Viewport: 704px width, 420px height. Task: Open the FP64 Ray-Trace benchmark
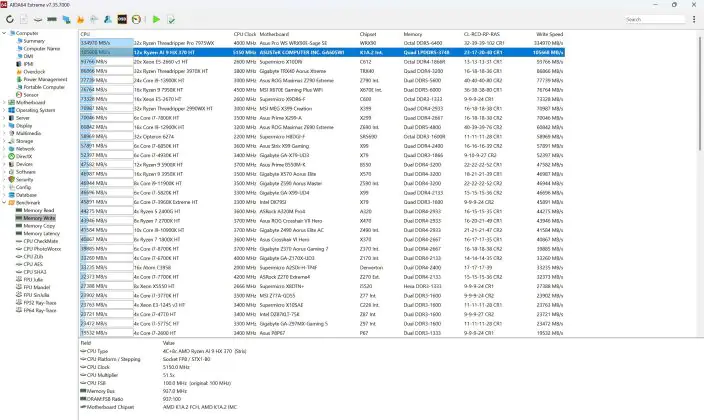coord(40,310)
